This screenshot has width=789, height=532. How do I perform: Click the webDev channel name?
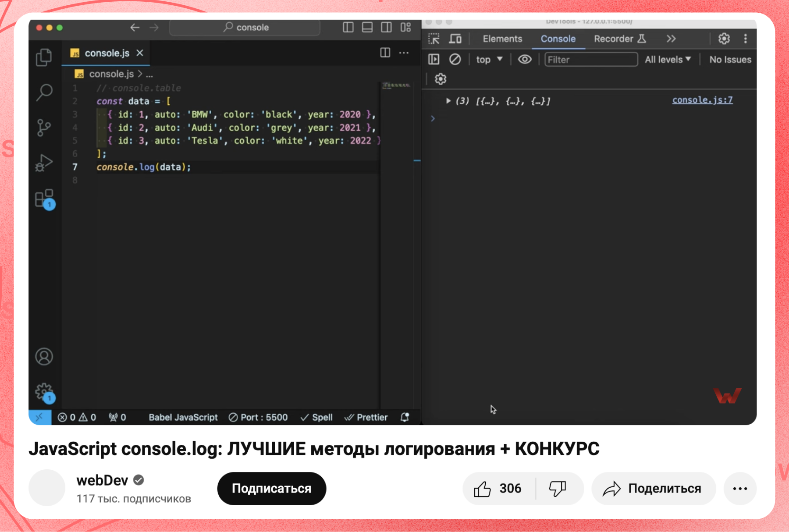[x=102, y=480]
